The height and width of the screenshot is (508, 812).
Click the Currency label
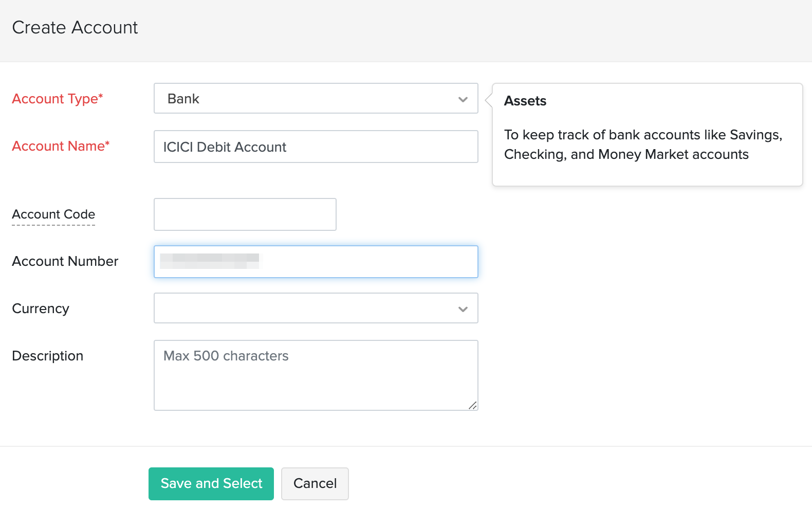pyautogui.click(x=41, y=309)
